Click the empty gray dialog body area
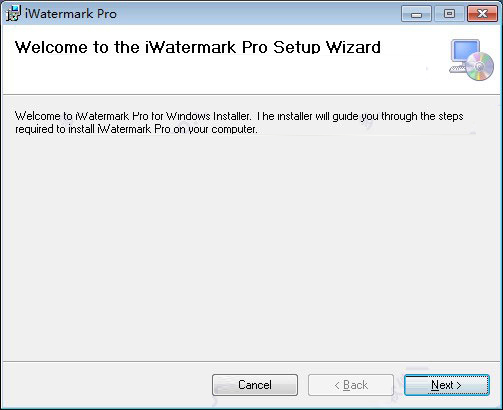This screenshot has width=503, height=410. 251,247
